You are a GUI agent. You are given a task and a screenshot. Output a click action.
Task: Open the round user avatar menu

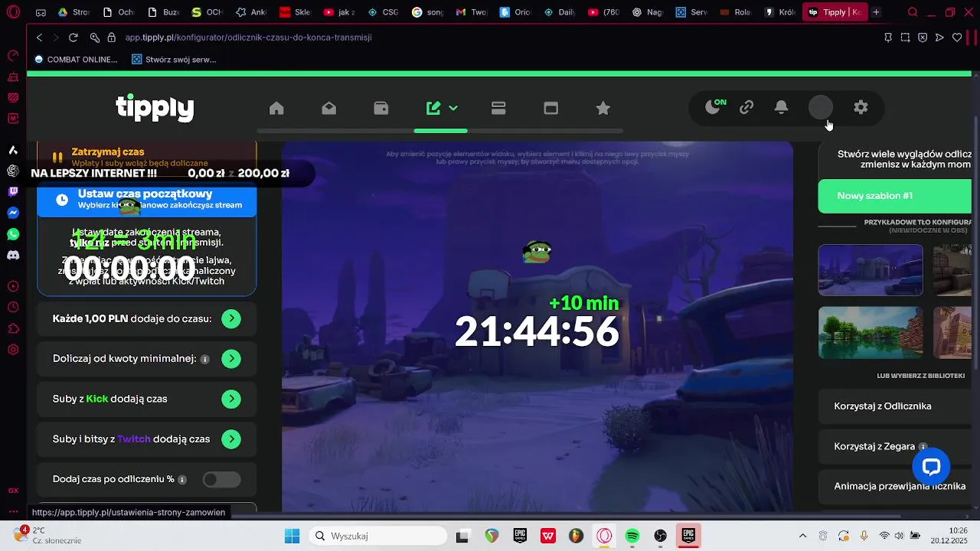(821, 108)
